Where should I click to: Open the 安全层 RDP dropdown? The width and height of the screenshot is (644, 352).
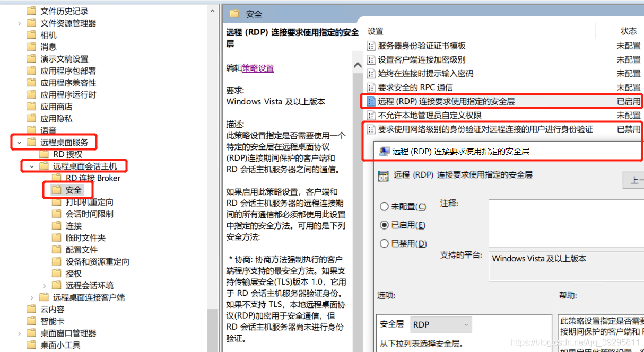[441, 324]
